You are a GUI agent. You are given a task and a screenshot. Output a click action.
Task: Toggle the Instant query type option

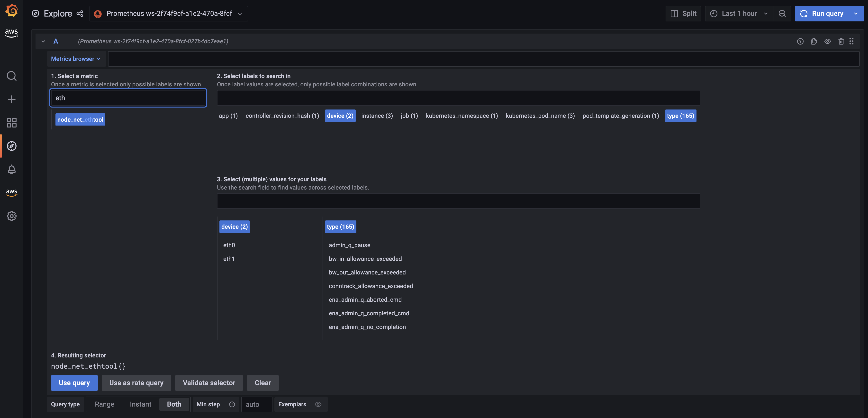point(140,404)
